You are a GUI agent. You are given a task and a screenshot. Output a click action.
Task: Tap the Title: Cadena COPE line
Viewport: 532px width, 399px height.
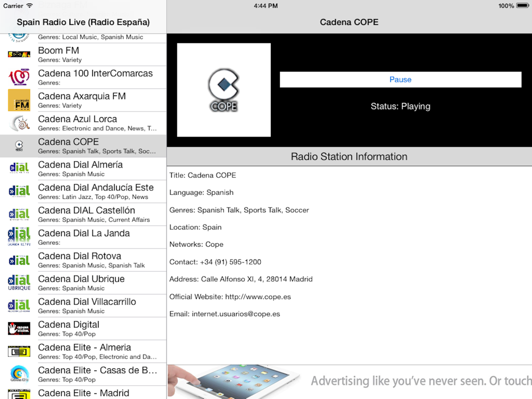click(203, 176)
